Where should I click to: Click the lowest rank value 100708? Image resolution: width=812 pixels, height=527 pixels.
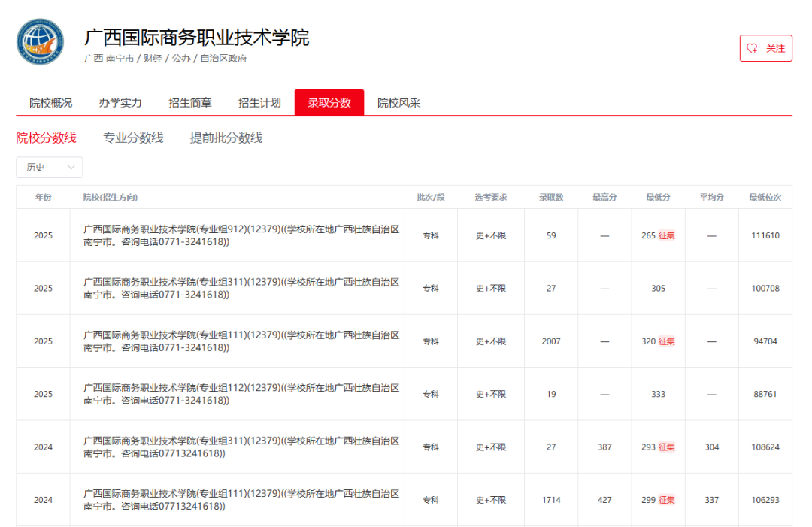765,289
